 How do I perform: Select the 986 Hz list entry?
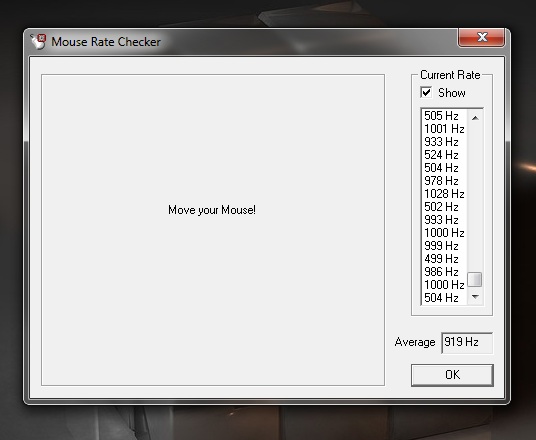coord(444,272)
